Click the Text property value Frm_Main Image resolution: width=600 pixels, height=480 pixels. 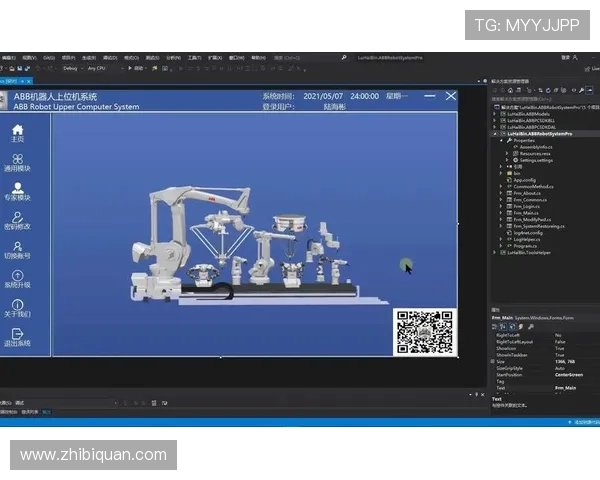pos(565,388)
